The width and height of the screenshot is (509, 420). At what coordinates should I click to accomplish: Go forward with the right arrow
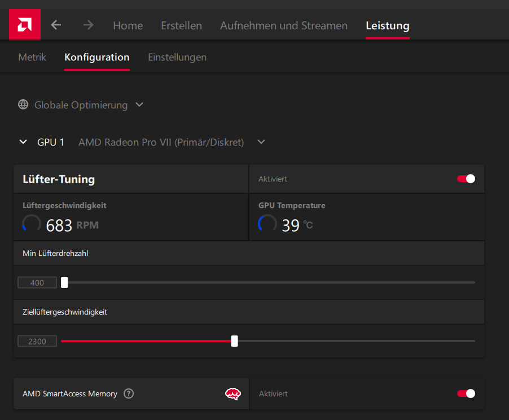tap(88, 25)
